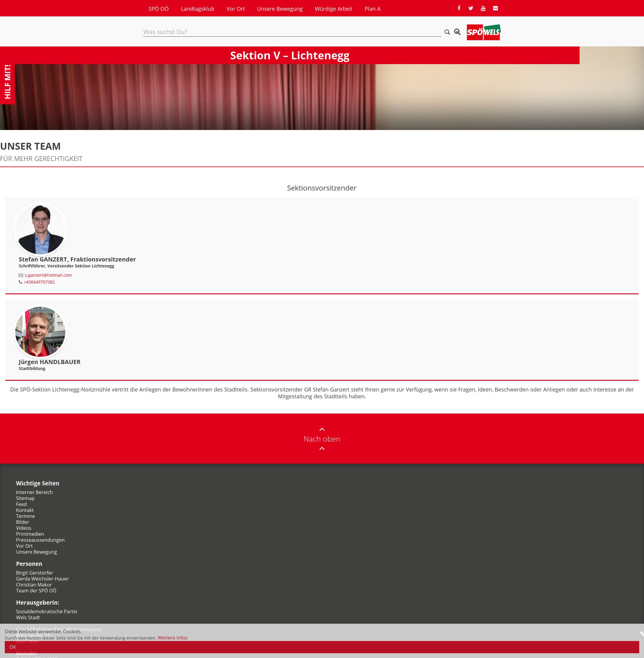Click the phone icon beside +436649707382
The image size is (644, 658).
pyautogui.click(x=20, y=282)
